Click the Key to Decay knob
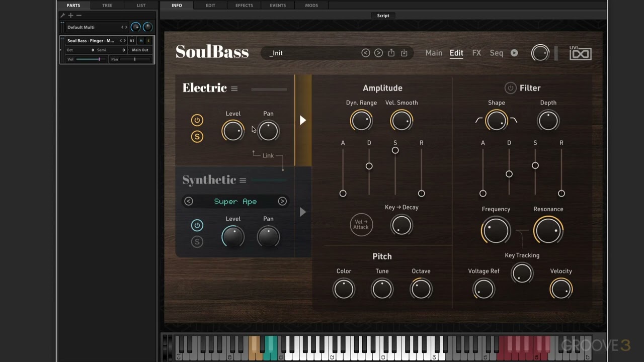Image resolution: width=644 pixels, height=362 pixels. click(x=401, y=225)
